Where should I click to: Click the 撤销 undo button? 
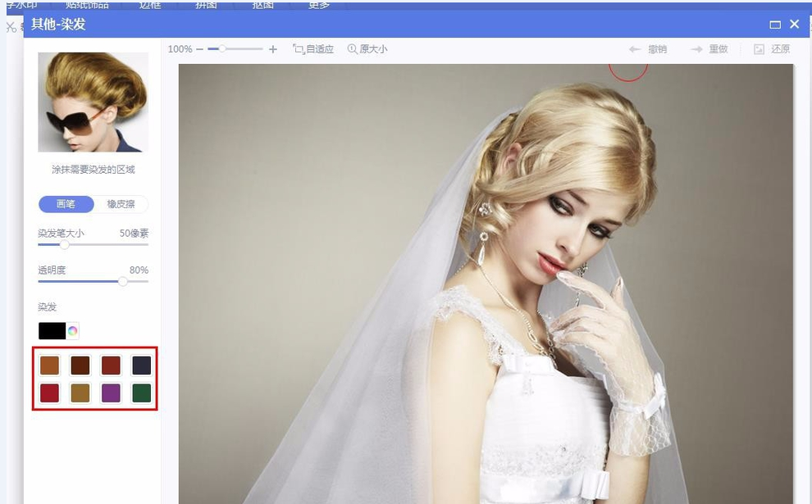[x=648, y=49]
